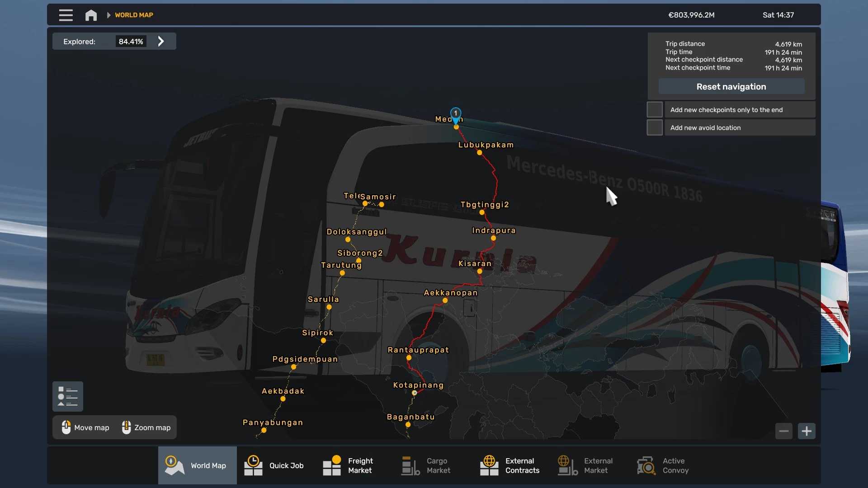The width and height of the screenshot is (868, 488).
Task: Open External Contracts globe icon
Action: coord(489,465)
